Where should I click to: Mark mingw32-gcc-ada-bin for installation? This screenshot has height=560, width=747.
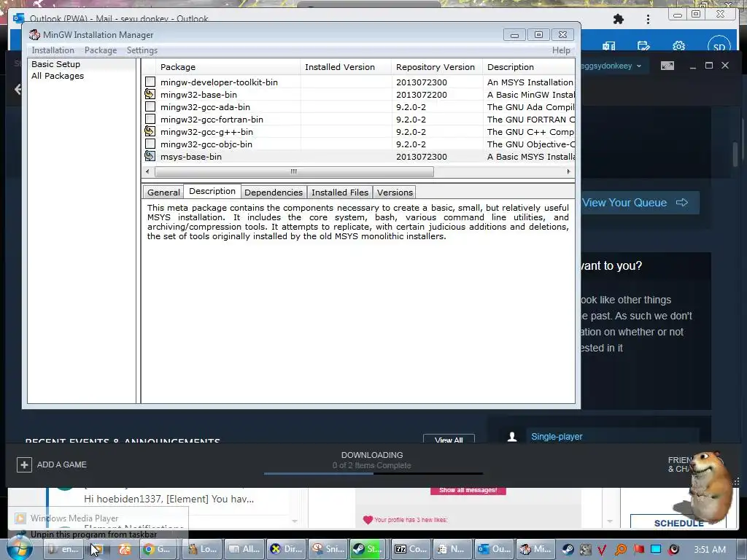tap(150, 106)
